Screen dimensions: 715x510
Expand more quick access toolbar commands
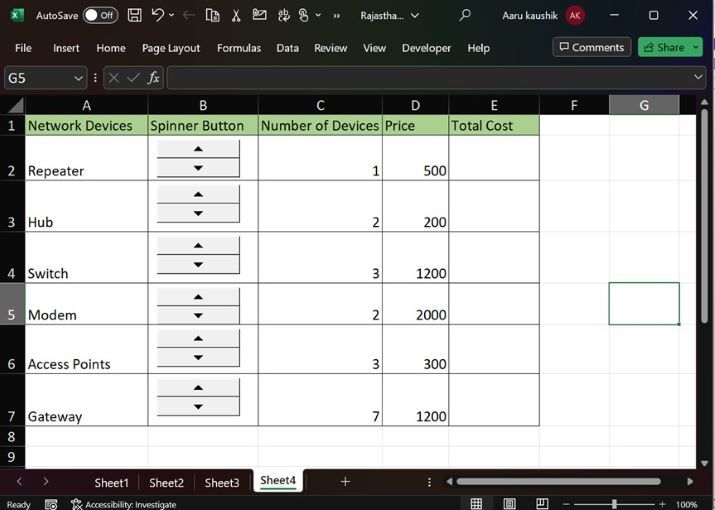click(x=337, y=16)
